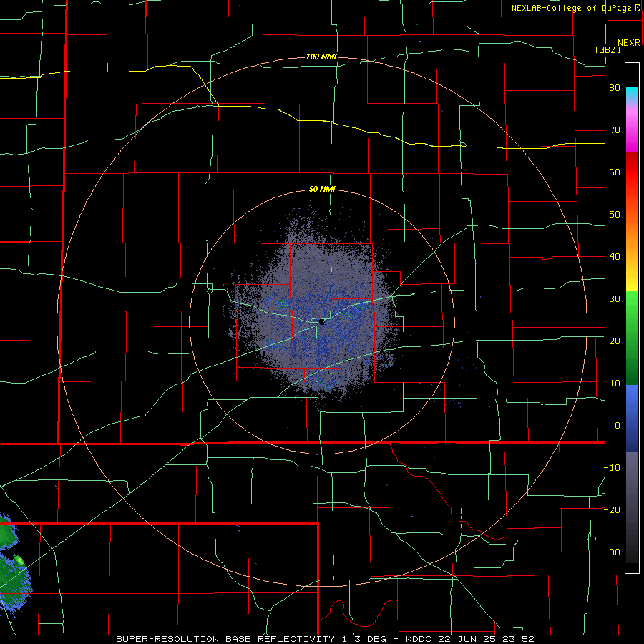This screenshot has height=644, width=644.
Task: Click the 50 value on the dBZ scale
Action: tap(615, 215)
